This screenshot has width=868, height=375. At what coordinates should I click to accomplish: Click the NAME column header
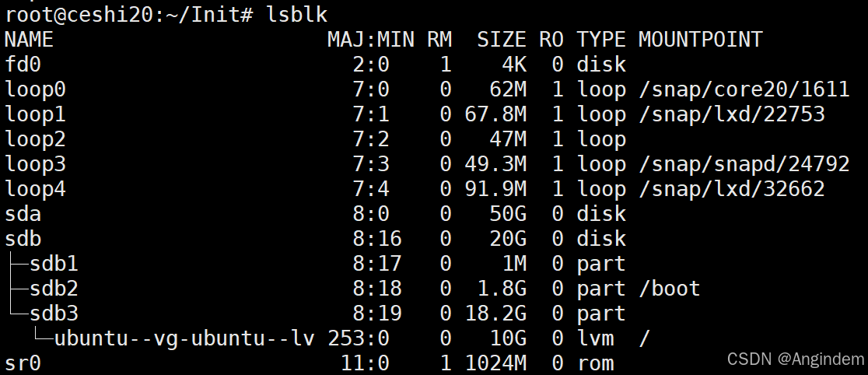click(x=29, y=40)
